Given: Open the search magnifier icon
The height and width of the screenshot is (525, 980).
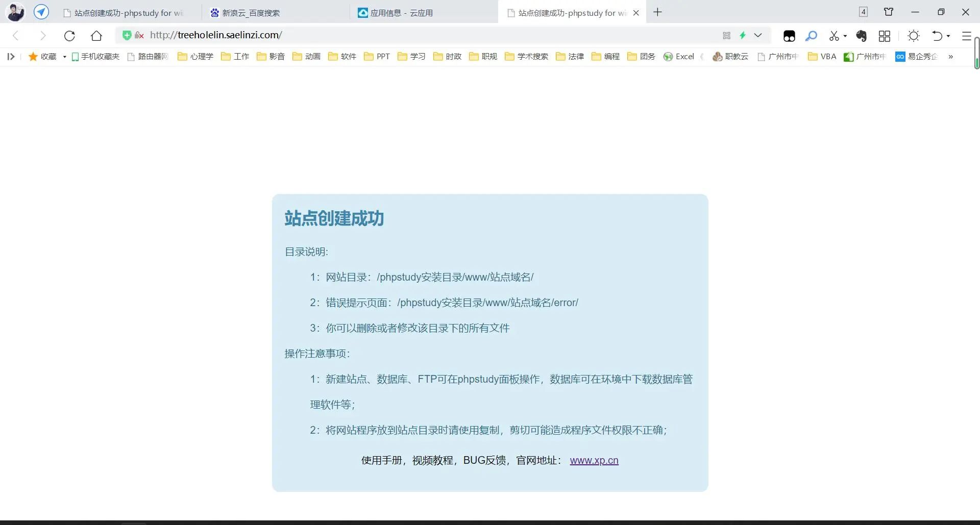Looking at the screenshot, I should (x=811, y=36).
